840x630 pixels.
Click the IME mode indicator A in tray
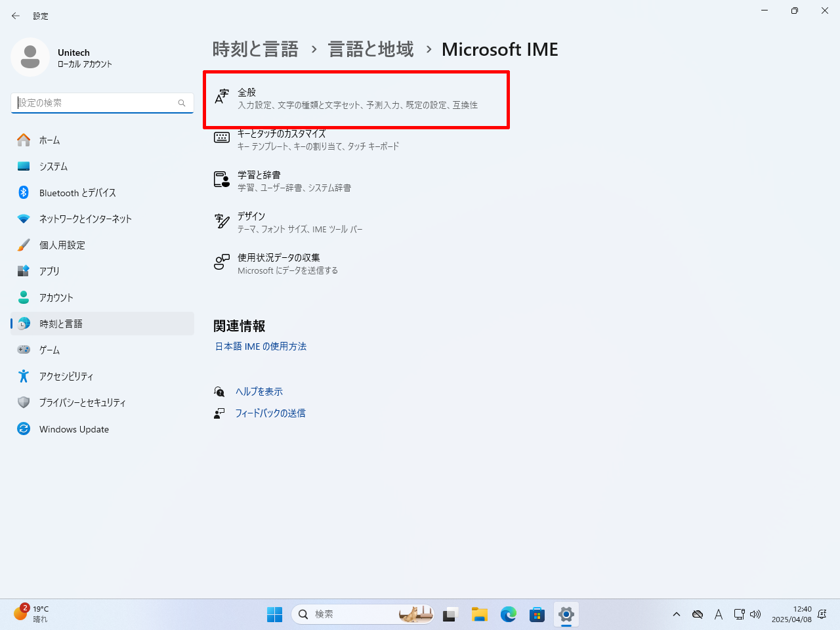(719, 614)
